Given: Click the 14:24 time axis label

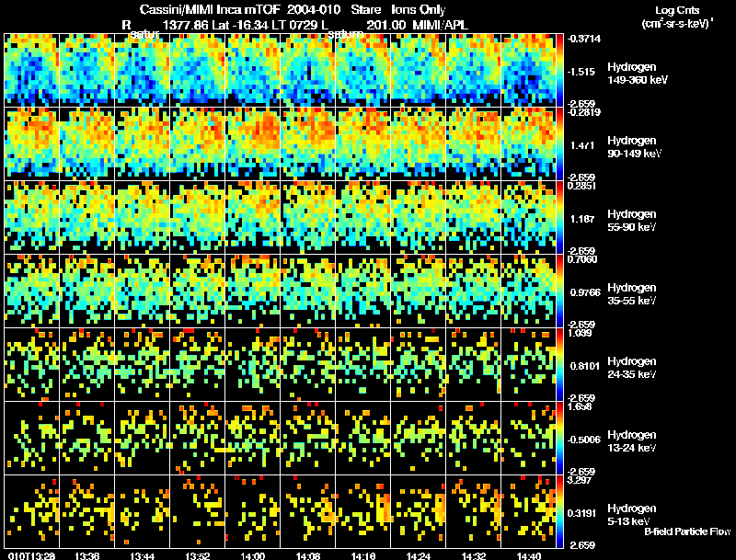Looking at the screenshot, I should tap(419, 556).
